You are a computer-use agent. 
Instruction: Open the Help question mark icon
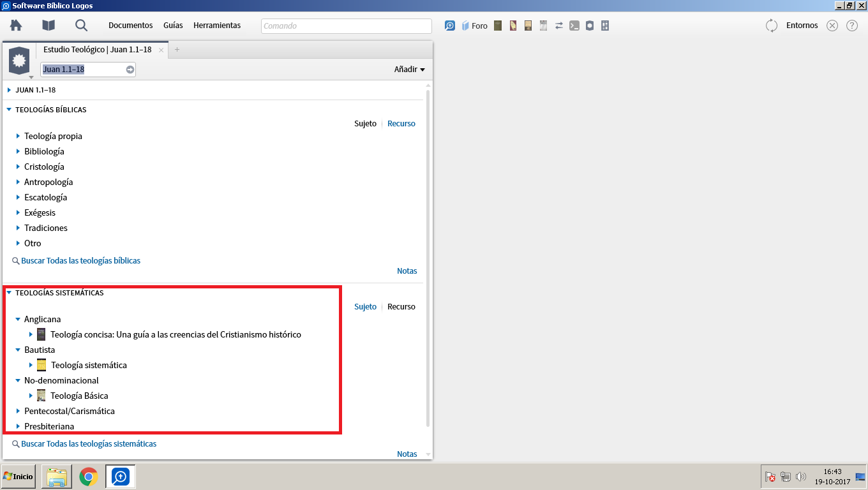(x=852, y=26)
